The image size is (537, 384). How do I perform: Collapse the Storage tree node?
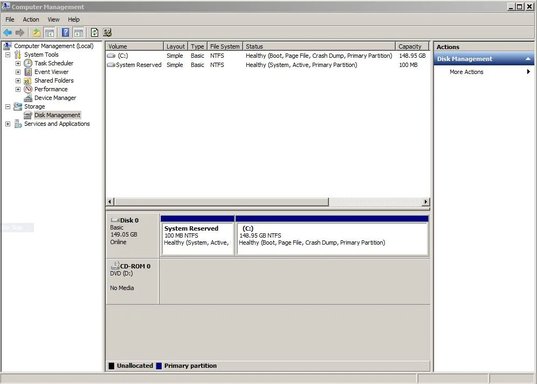click(x=8, y=107)
